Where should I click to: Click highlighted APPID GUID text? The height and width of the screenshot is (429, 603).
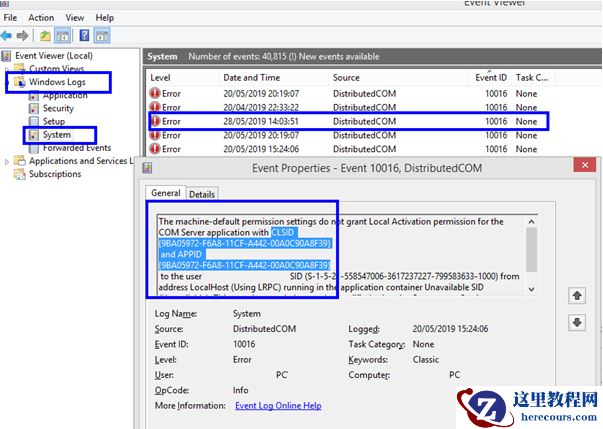pyautogui.click(x=245, y=265)
